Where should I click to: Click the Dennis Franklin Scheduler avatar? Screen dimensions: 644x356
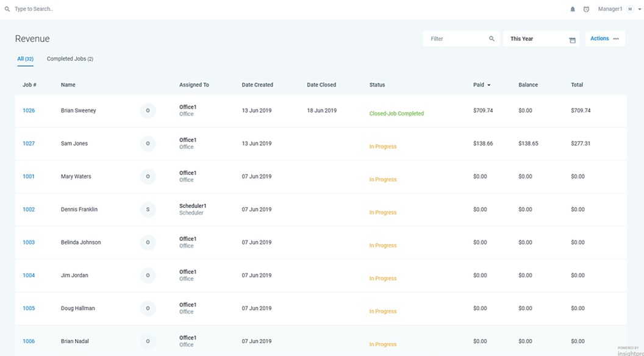pyautogui.click(x=148, y=210)
